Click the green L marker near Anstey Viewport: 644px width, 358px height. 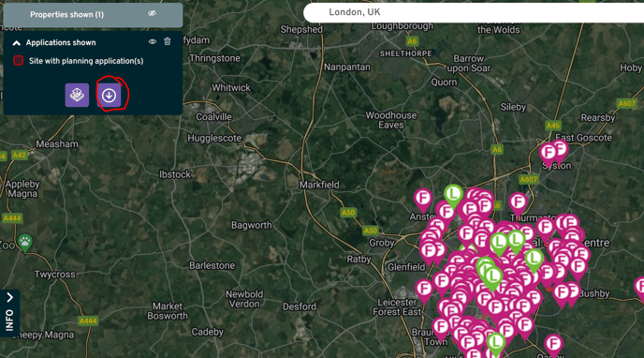[453, 195]
